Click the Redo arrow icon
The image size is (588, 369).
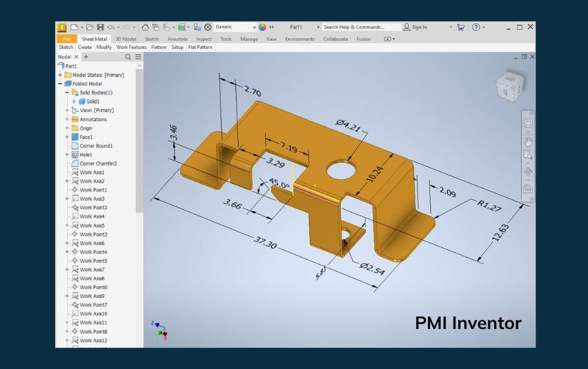point(126,27)
